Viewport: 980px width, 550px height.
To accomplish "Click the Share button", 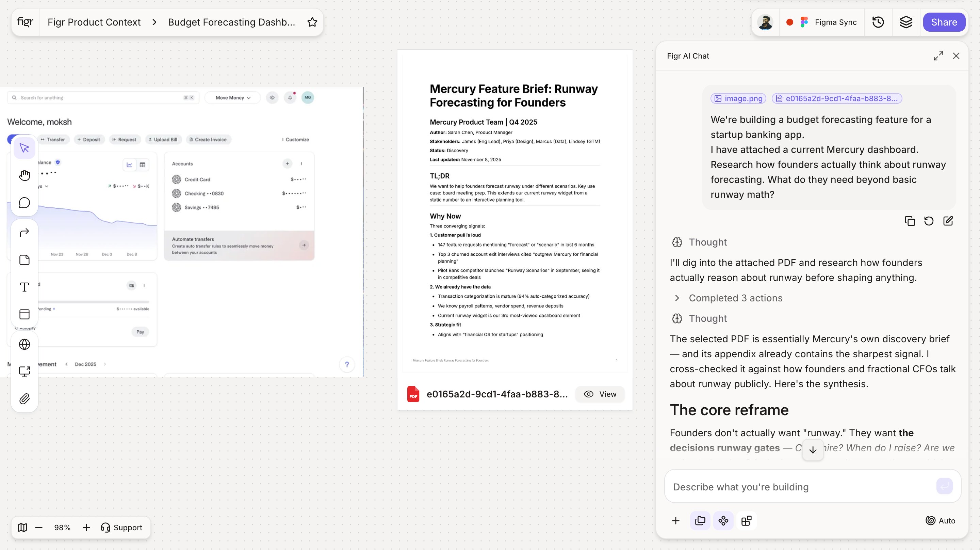I will click(x=944, y=22).
